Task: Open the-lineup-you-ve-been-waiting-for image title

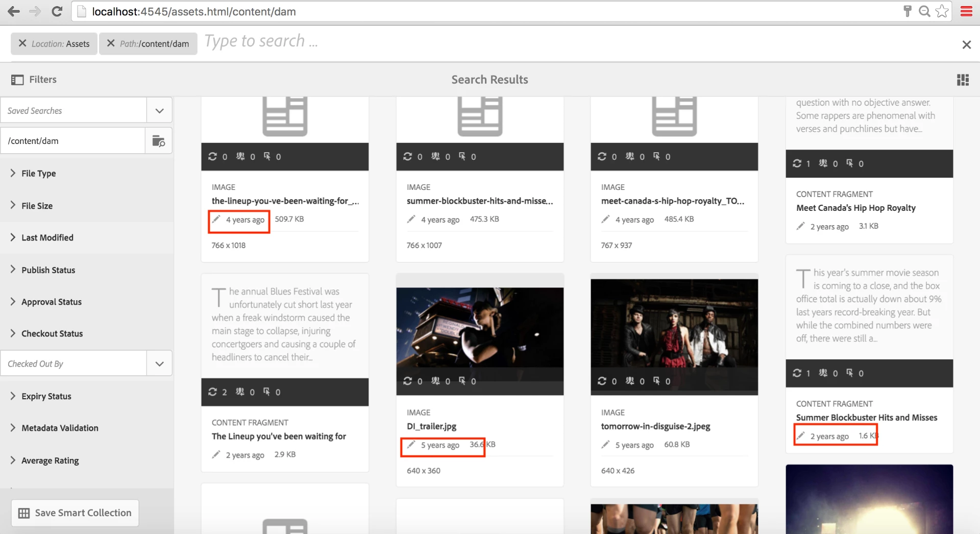Action: point(285,201)
